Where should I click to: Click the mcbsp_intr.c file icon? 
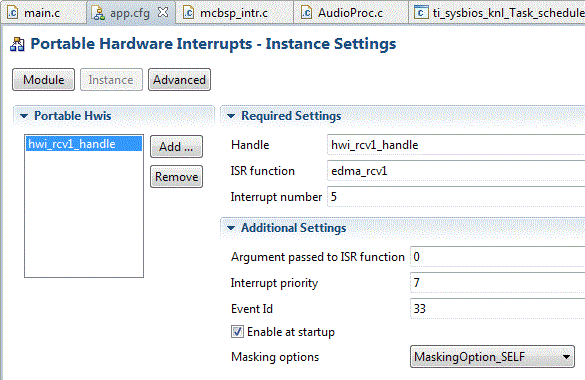[188, 13]
